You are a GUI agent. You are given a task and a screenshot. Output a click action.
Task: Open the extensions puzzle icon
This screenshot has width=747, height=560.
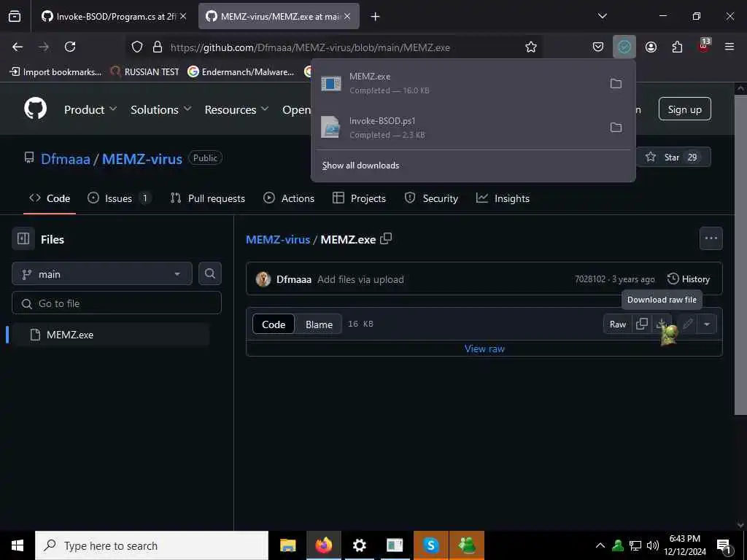pyautogui.click(x=677, y=47)
